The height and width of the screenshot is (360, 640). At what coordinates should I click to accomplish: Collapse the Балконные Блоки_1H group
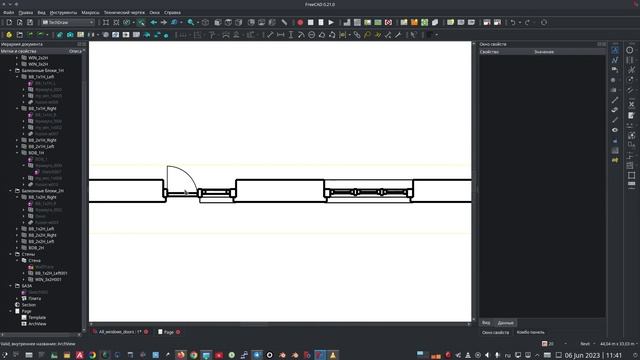click(x=11, y=71)
